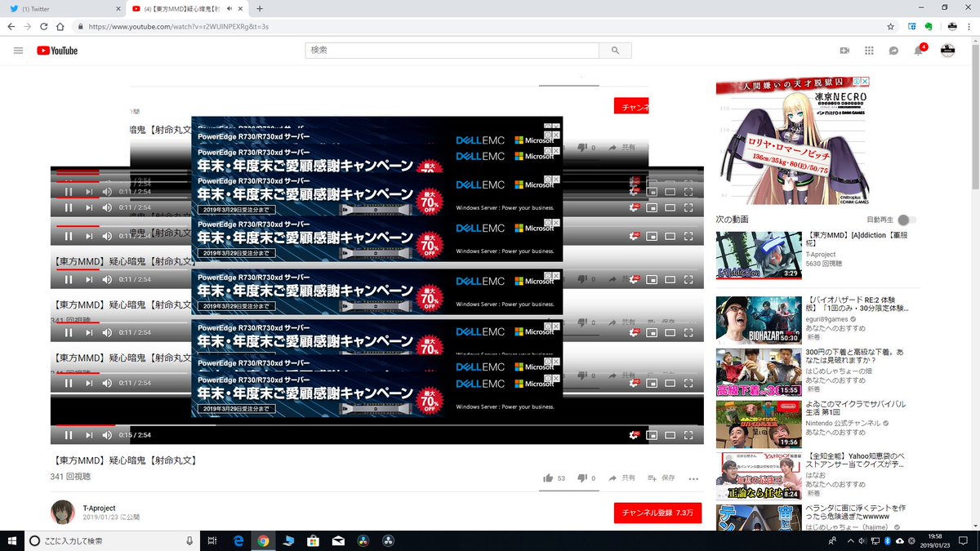
Task: Click the YouTube search box
Action: click(x=452, y=51)
